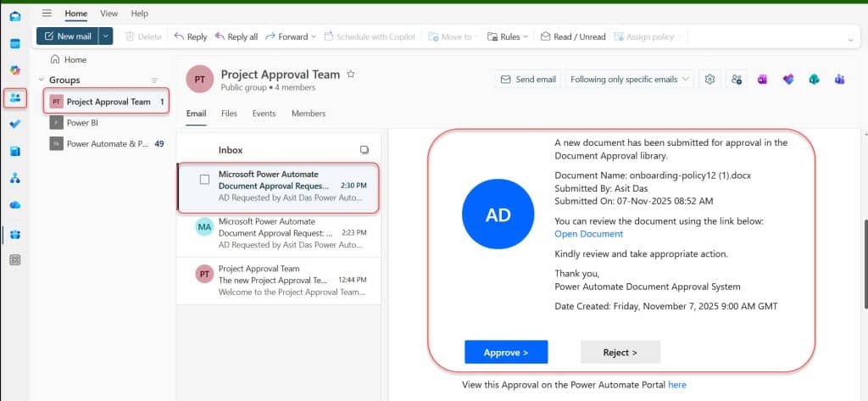Expand the ribbon with the right-side chevron
Viewport: 868px width, 401px height.
coord(851,39)
